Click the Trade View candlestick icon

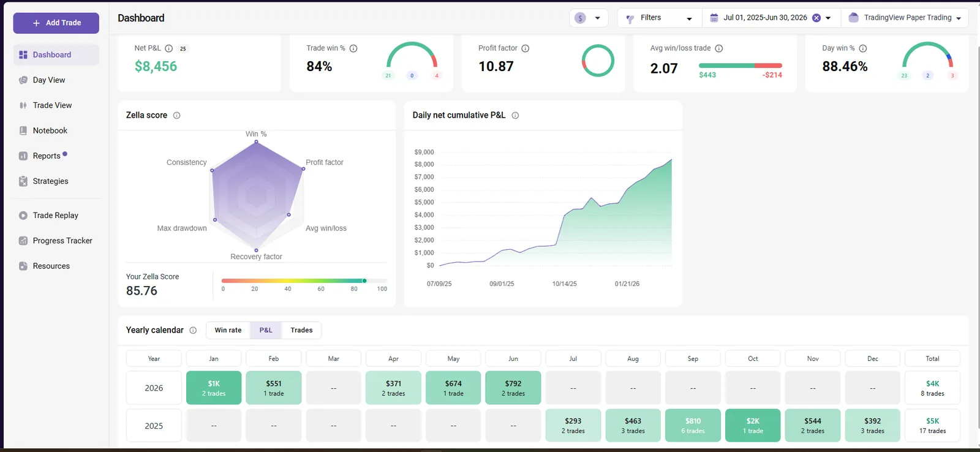[23, 105]
